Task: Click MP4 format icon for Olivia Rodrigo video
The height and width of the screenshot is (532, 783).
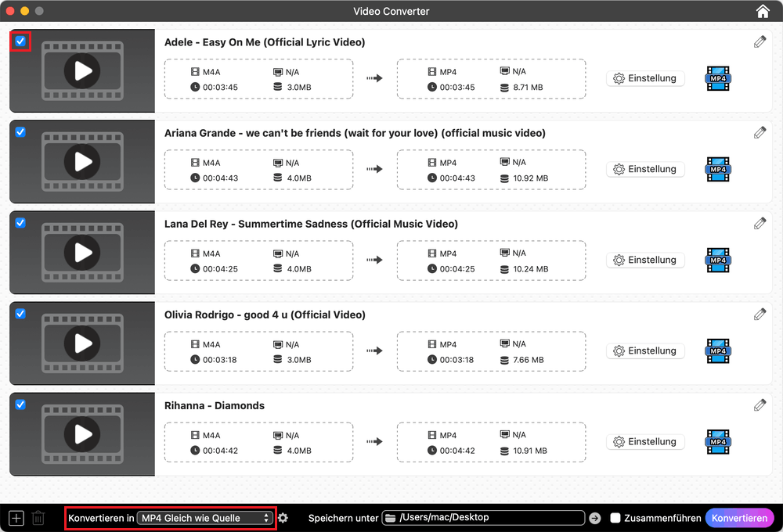Action: [717, 350]
